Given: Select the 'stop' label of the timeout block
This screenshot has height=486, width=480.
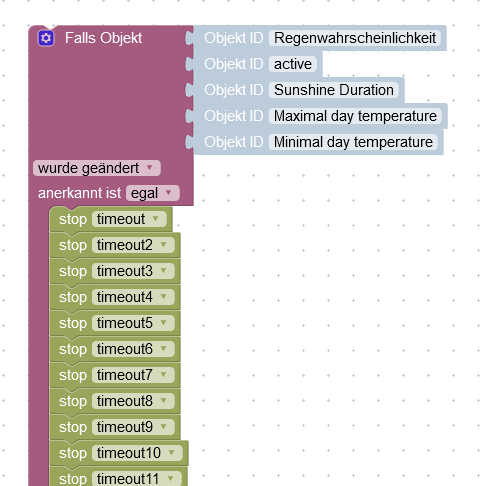Looking at the screenshot, I should click(x=73, y=219).
